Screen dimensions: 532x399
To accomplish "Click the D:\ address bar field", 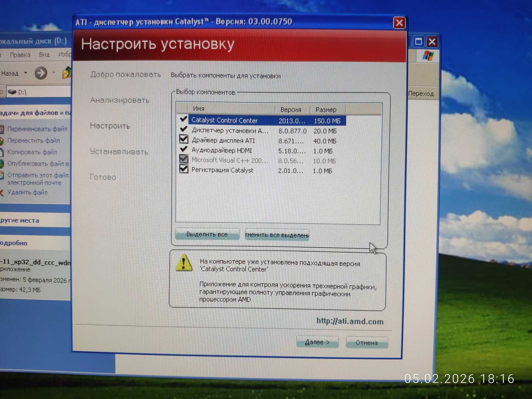I will 38,92.
